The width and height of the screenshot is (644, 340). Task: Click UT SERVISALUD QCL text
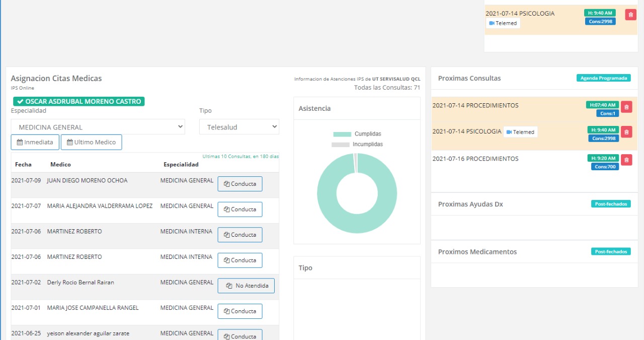tap(396, 79)
